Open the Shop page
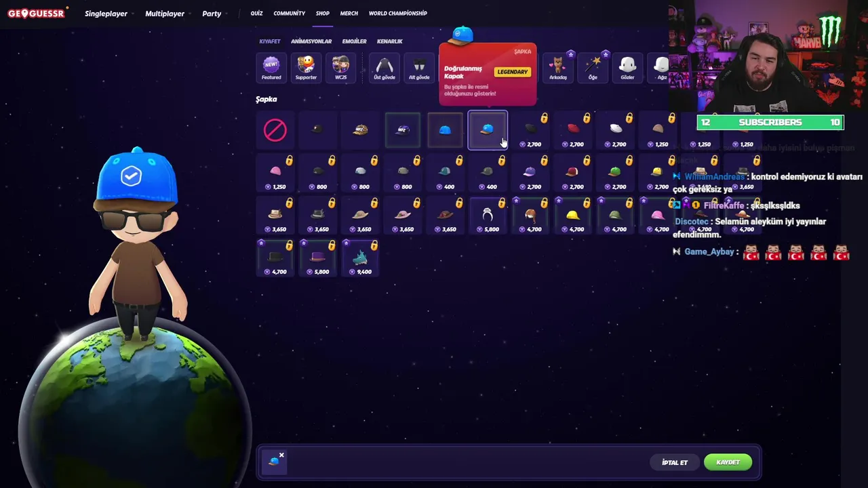This screenshot has height=488, width=868. [323, 13]
